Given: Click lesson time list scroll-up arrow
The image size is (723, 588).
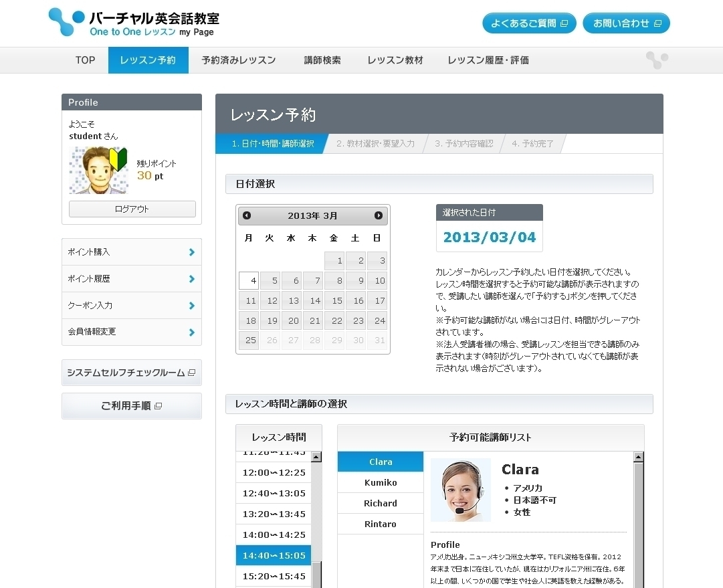Looking at the screenshot, I should pos(316,457).
